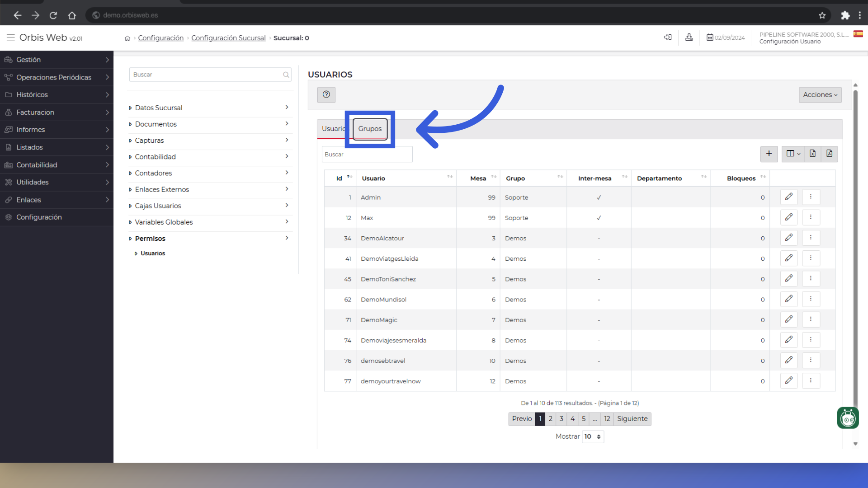
Task: Select Usuarios under Permisos
Action: point(152,253)
